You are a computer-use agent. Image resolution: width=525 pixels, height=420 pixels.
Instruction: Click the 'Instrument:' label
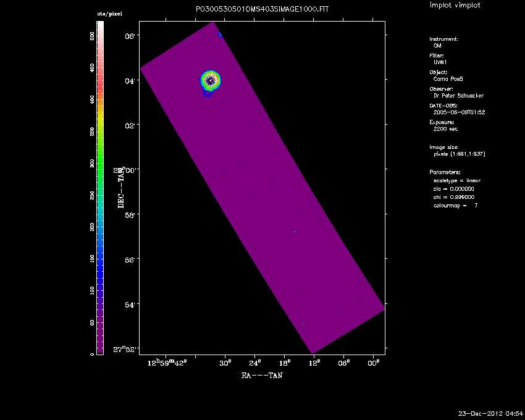[443, 39]
